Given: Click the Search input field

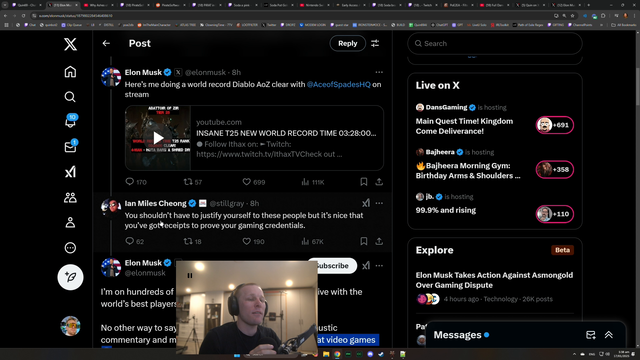Looking at the screenshot, I should click(x=495, y=43).
